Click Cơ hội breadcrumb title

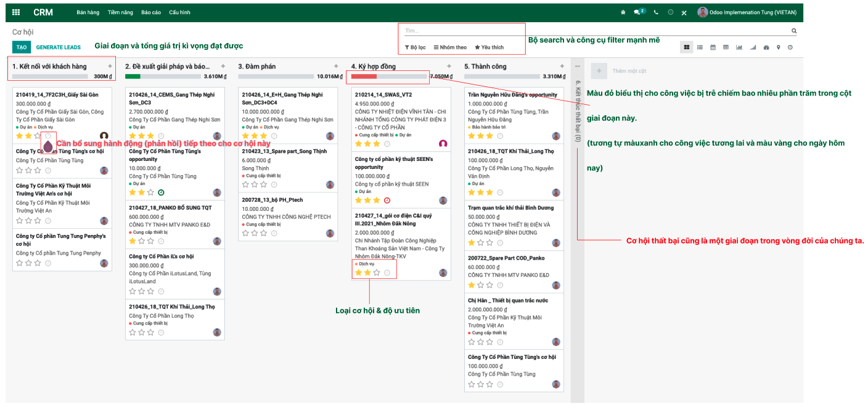click(x=23, y=31)
